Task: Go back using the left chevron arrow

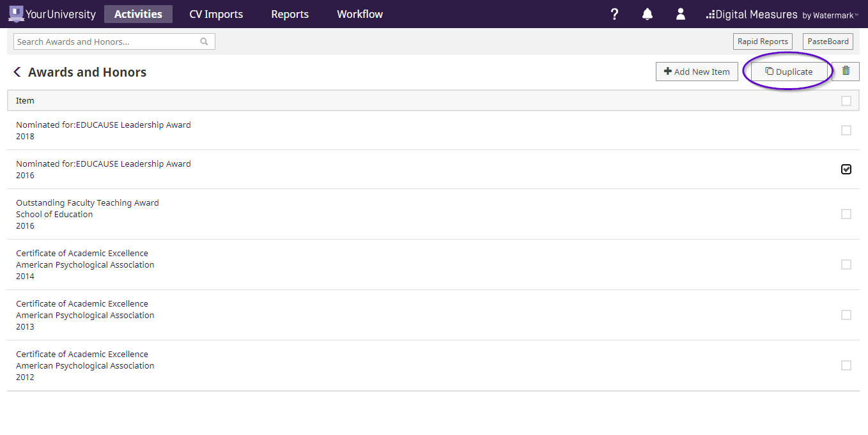Action: [x=17, y=72]
